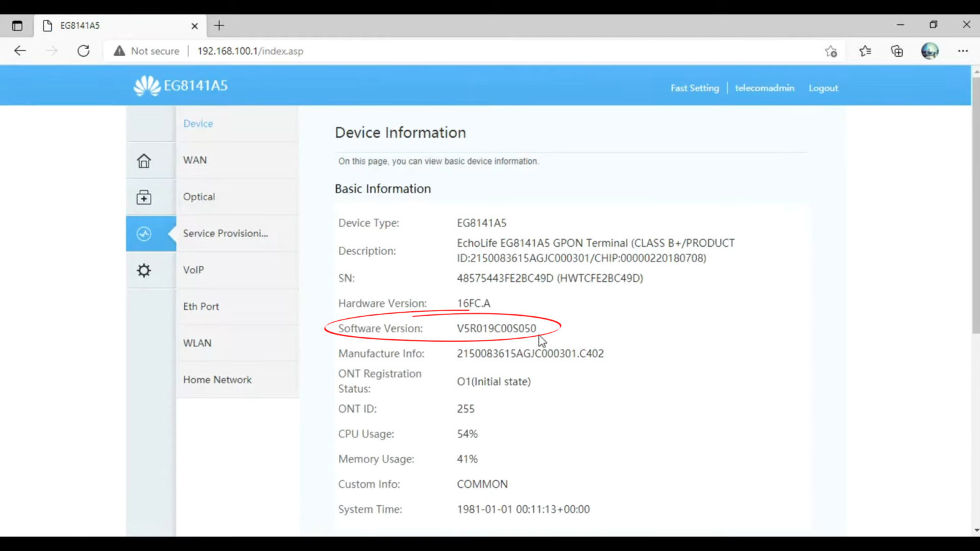Screen dimensions: 980x551
Task: Reload the page with the refresh icon
Action: coord(83,51)
